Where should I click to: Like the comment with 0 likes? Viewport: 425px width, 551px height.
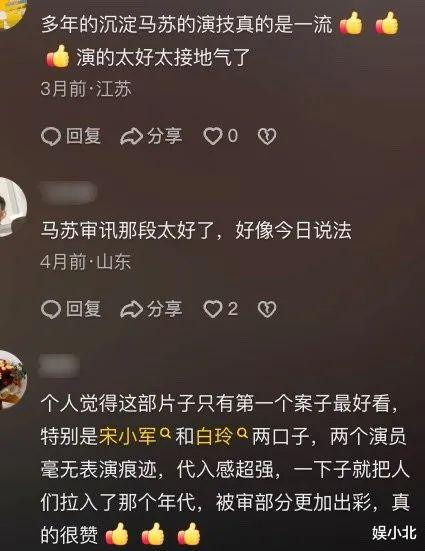220,136
